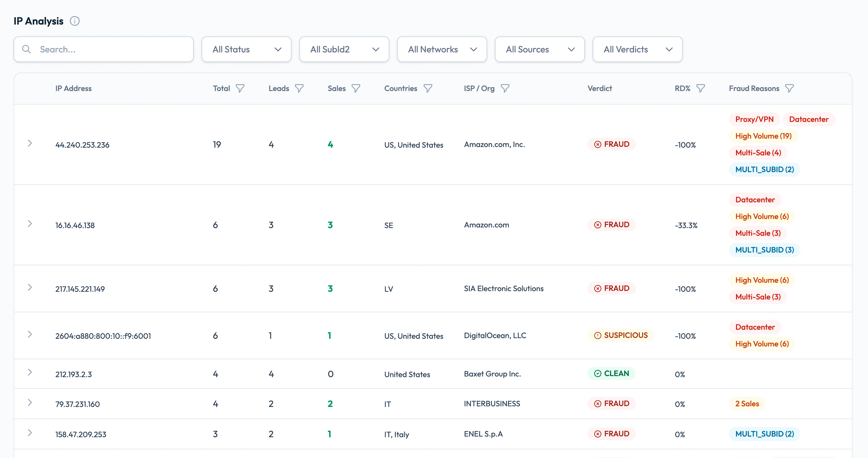Click the IP address 44.240.253.236
Image resolution: width=868 pixels, height=458 pixels.
[82, 145]
